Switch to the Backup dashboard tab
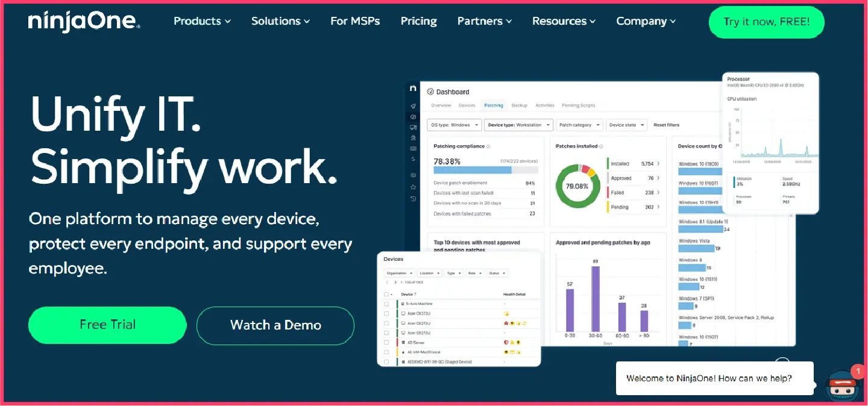Screen dimensions: 868x406 [x=520, y=105]
